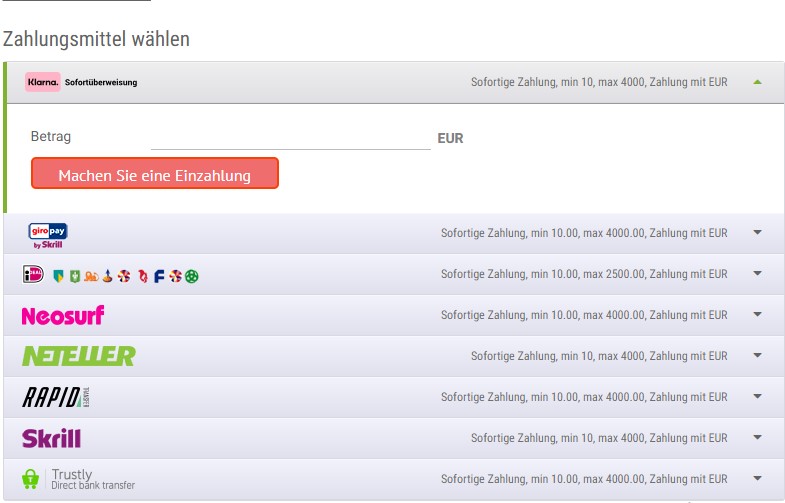Expand the Neteller payment option arrow
The width and height of the screenshot is (785, 503).
click(757, 355)
